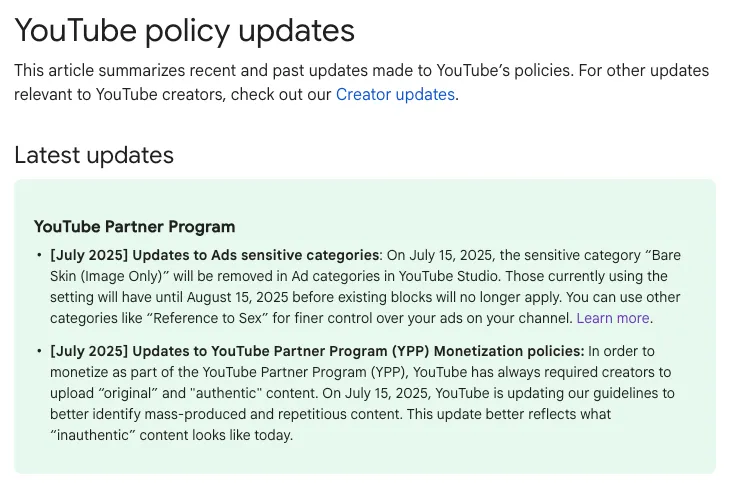Select the Latest updates heading

94,155
